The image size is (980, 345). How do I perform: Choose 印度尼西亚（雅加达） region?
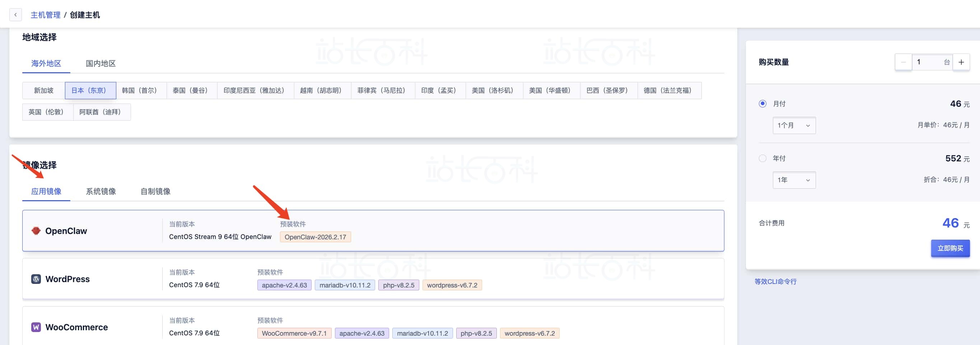[x=256, y=91]
